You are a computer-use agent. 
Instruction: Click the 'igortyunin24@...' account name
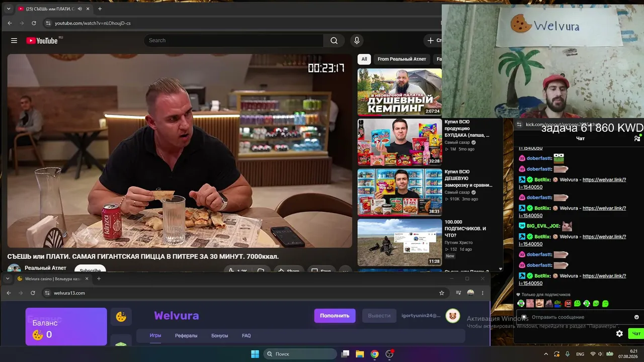click(421, 316)
